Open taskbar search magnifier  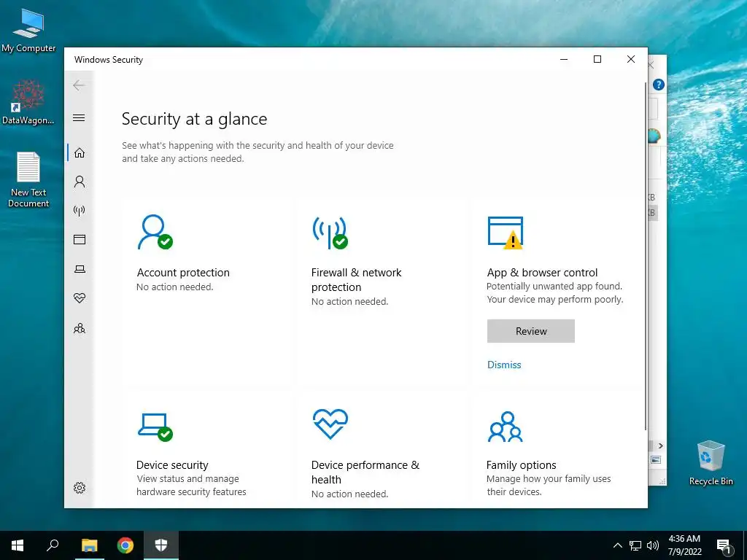coord(53,545)
